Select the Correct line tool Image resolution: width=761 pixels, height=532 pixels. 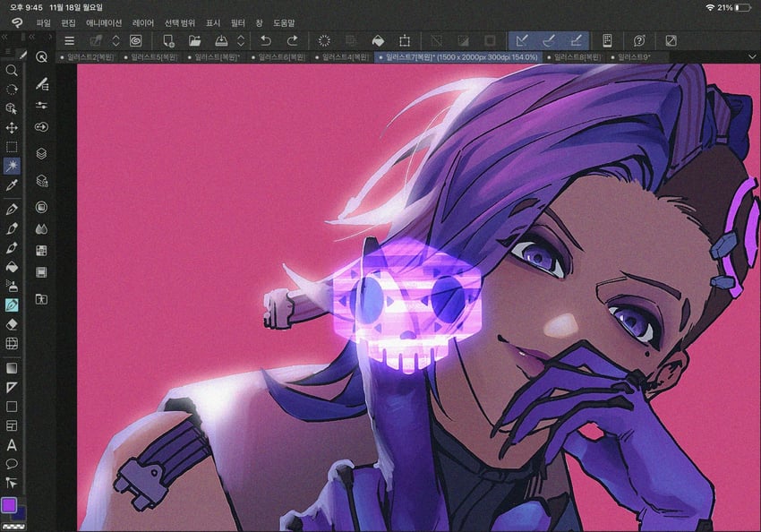point(12,483)
